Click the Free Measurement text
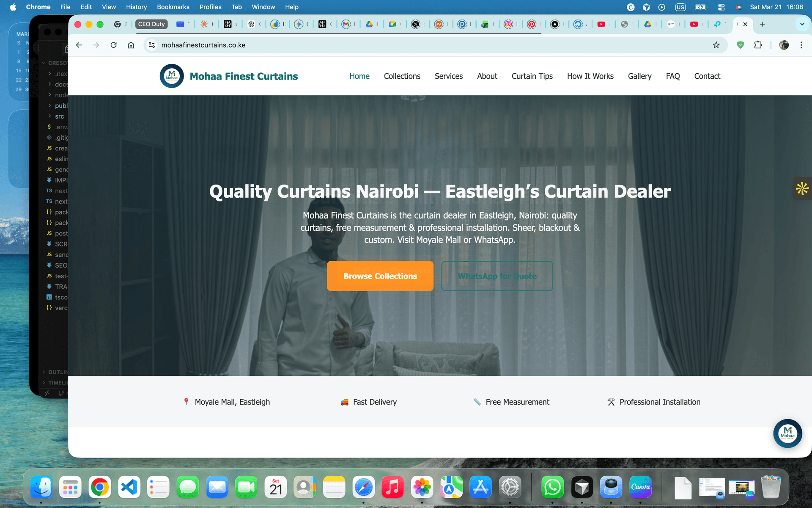This screenshot has height=508, width=812. 517,402
